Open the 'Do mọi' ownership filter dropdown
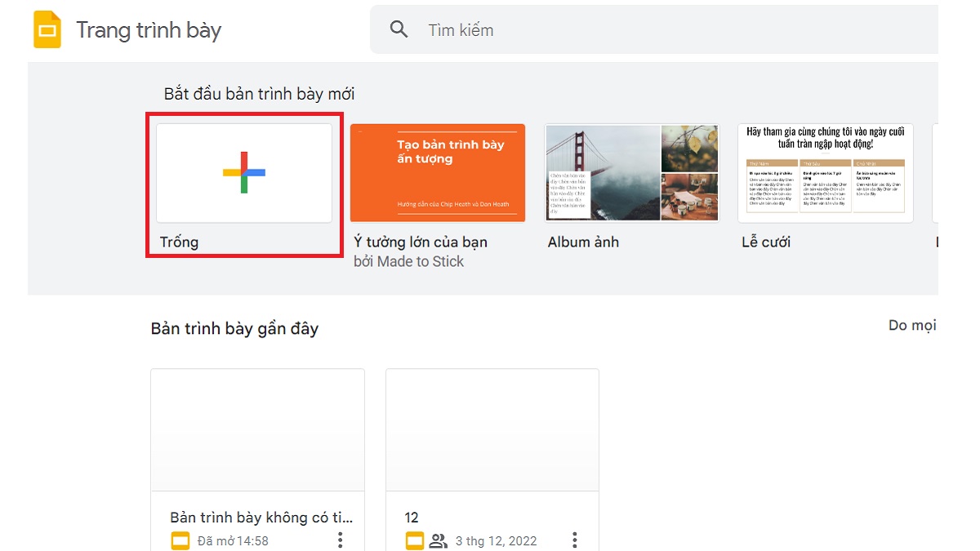This screenshot has width=980, height=551. (x=912, y=325)
